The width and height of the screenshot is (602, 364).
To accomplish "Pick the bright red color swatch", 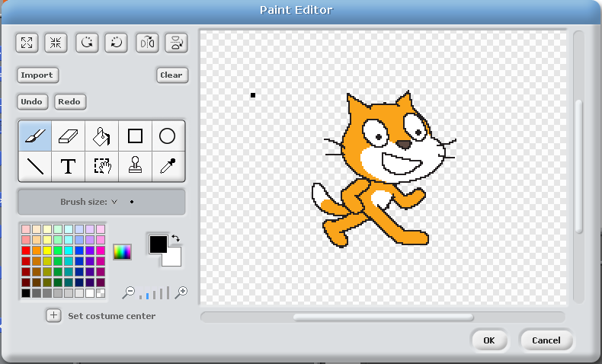I will (26, 251).
